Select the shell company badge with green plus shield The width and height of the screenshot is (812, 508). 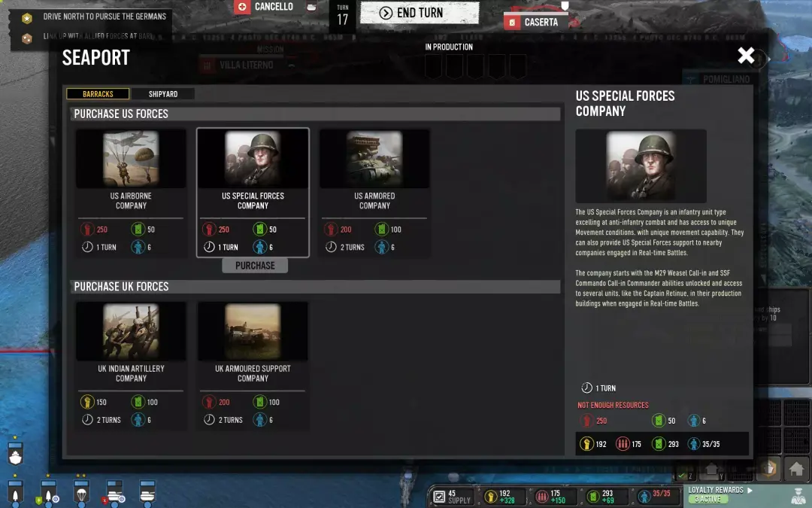point(48,492)
